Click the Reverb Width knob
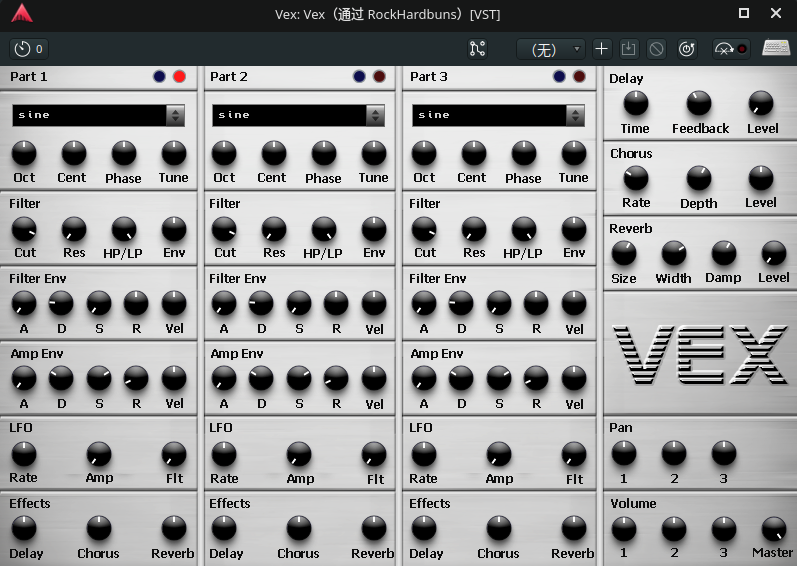This screenshot has height=566, width=797. (674, 254)
